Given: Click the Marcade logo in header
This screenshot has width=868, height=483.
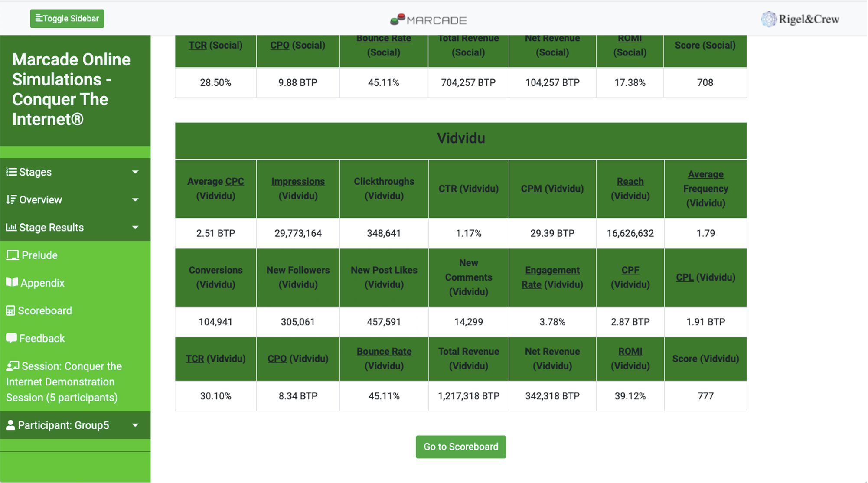Looking at the screenshot, I should (428, 20).
